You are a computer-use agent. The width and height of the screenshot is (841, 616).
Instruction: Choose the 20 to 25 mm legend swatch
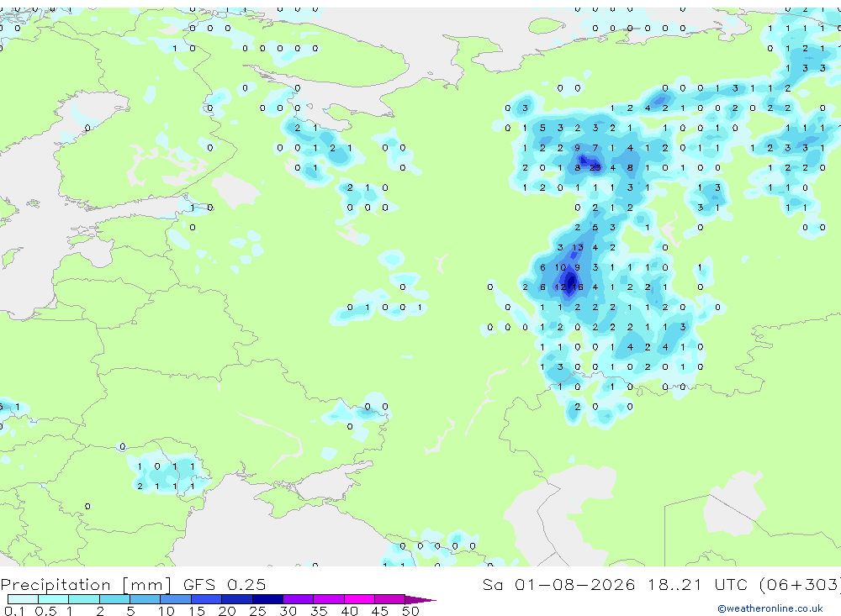(236, 599)
